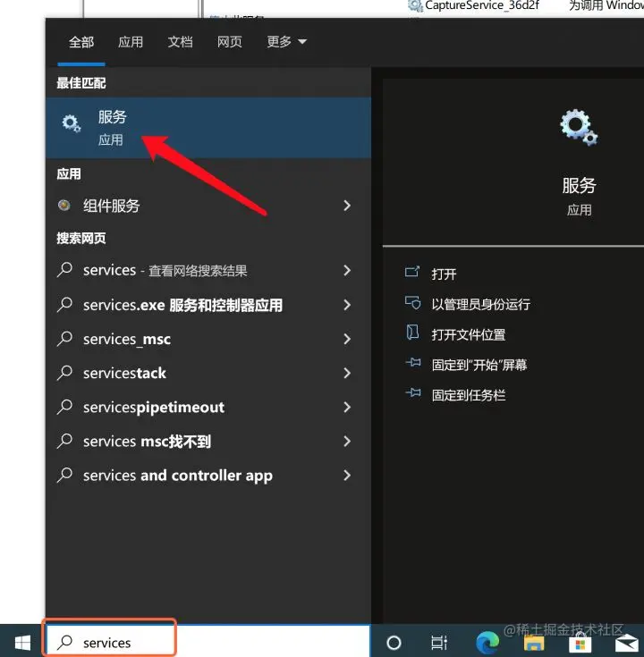Screen dimensions: 644x657
Task: Click search icon beside servicestack
Action: pos(65,373)
